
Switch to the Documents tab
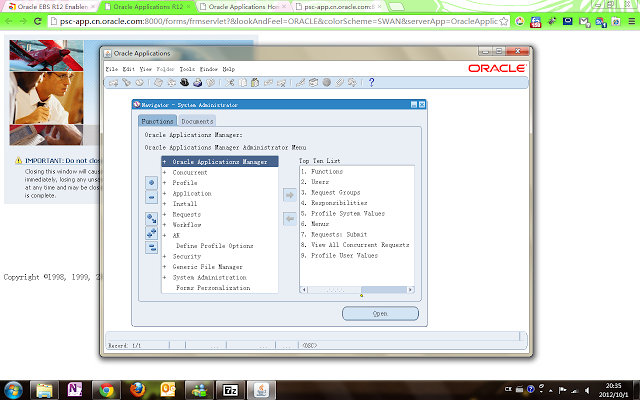tap(197, 121)
